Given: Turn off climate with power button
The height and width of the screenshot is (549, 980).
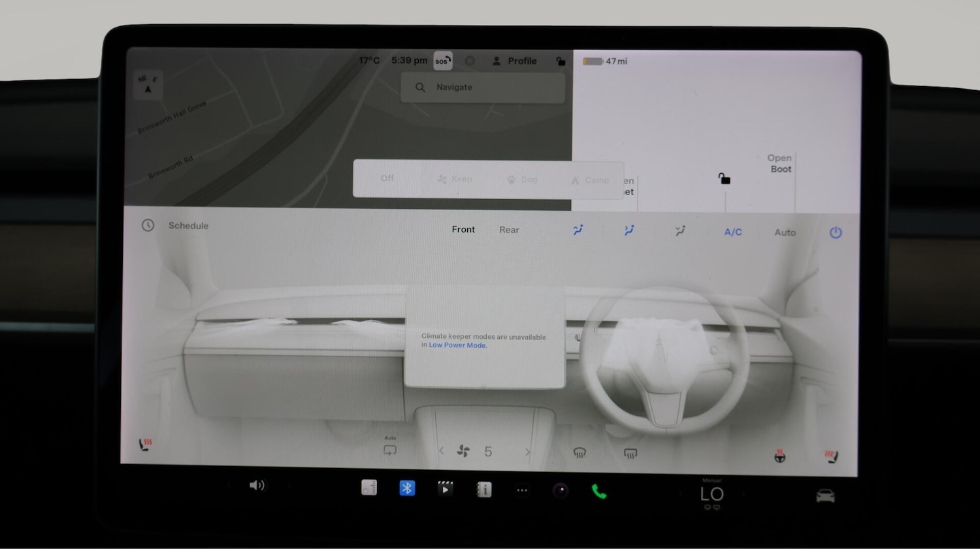Looking at the screenshot, I should coord(836,232).
